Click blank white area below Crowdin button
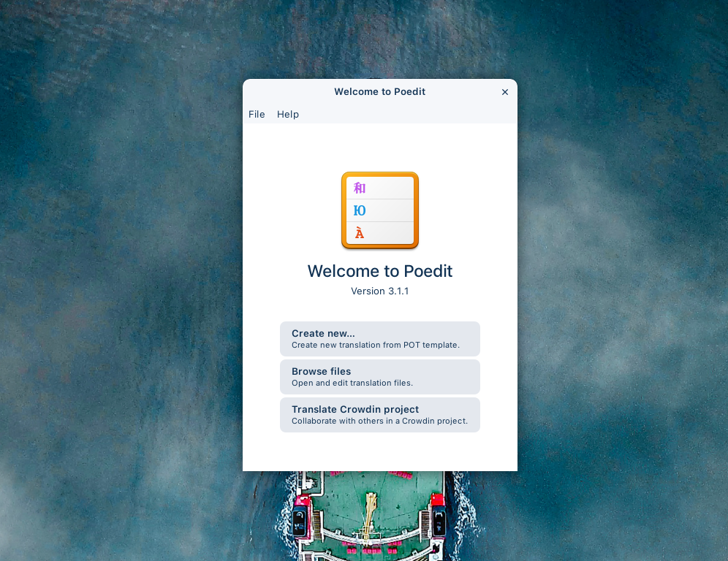Image resolution: width=728 pixels, height=561 pixels. (380, 453)
